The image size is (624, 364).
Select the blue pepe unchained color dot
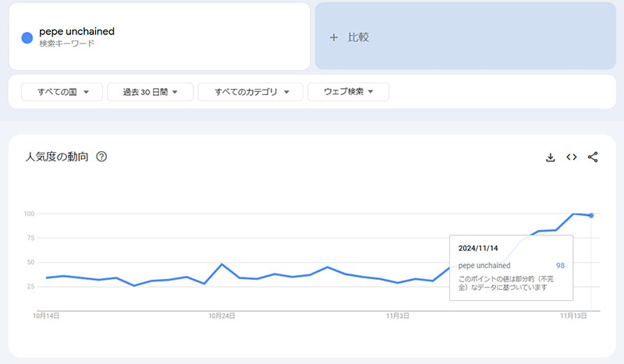(x=27, y=37)
